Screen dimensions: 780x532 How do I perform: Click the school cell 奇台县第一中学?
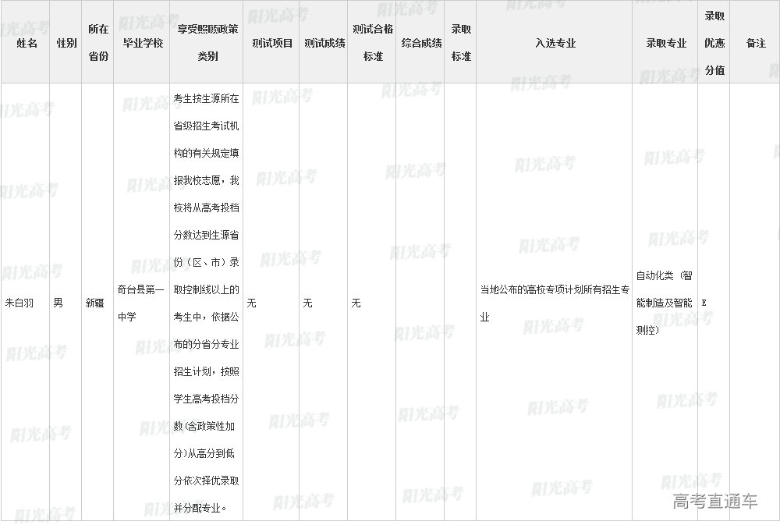140,303
